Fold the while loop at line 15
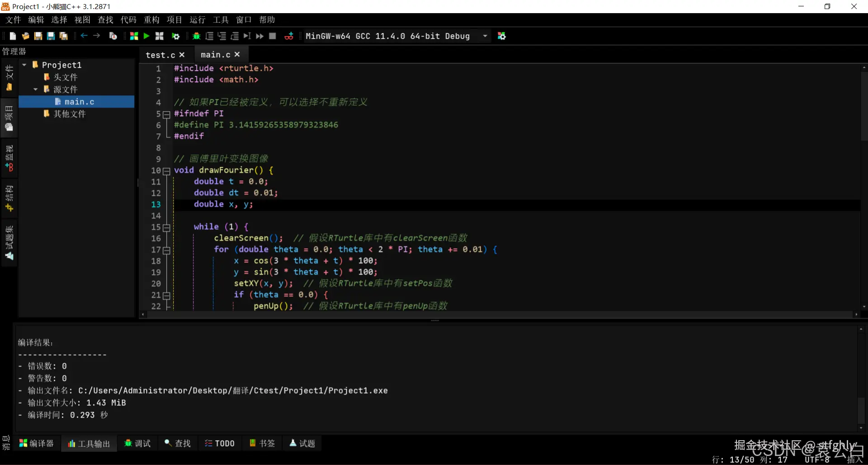This screenshot has height=465, width=868. click(166, 227)
